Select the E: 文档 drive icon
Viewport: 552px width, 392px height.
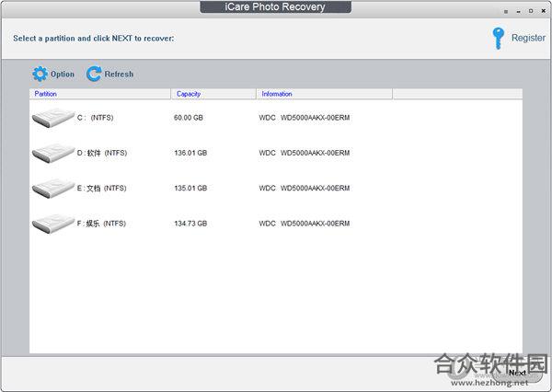click(x=53, y=188)
